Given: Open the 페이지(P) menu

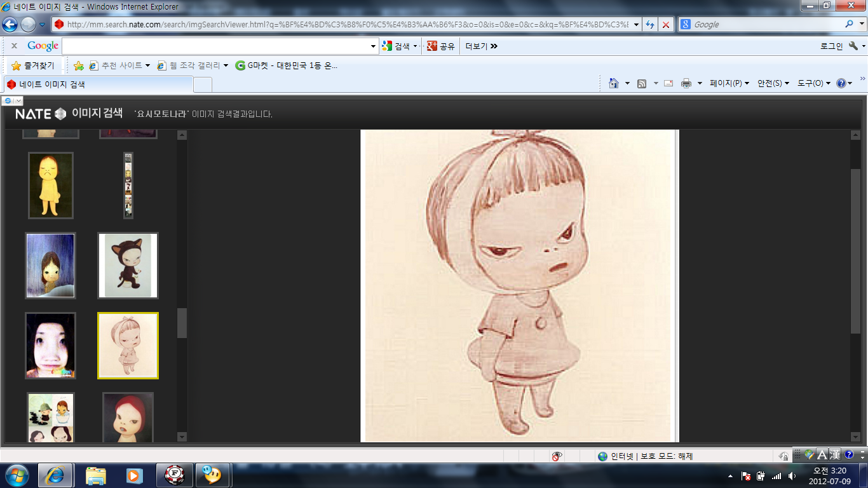Looking at the screenshot, I should tap(729, 83).
